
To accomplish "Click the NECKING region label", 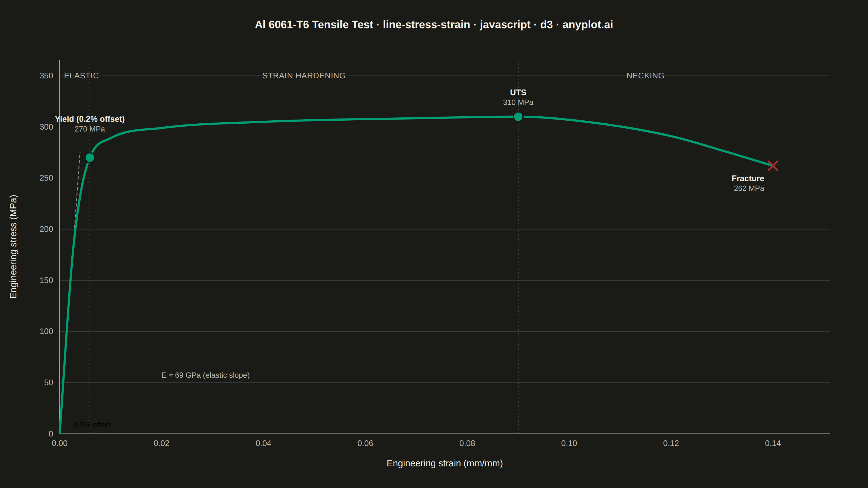I will 645,76.
